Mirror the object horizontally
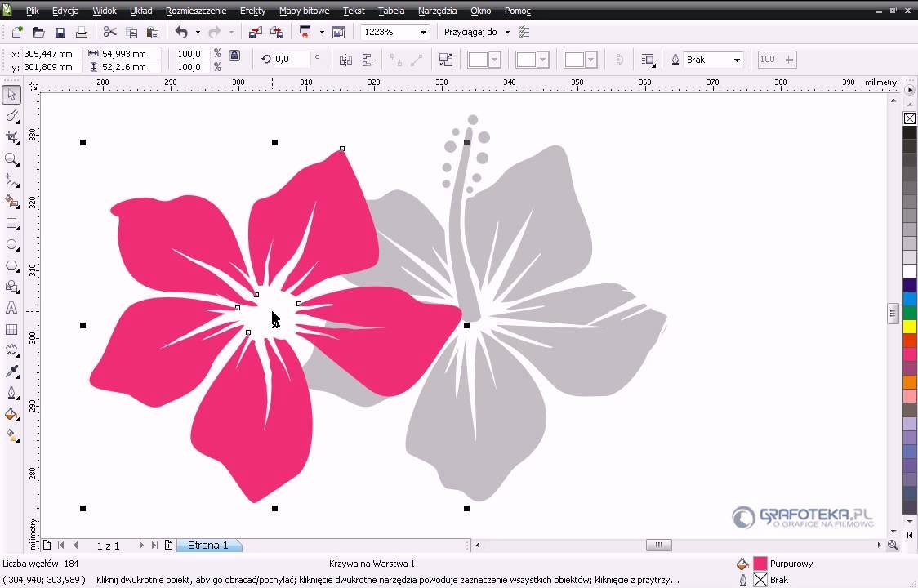The height and width of the screenshot is (588, 918). click(x=345, y=60)
